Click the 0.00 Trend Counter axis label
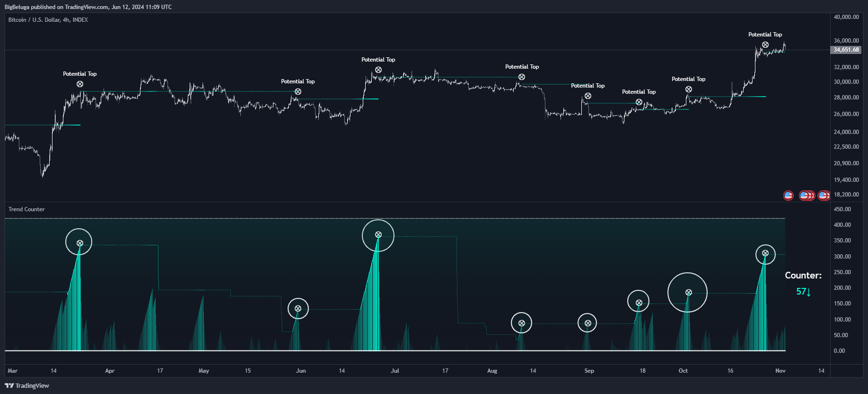The height and width of the screenshot is (394, 868). coord(839,351)
